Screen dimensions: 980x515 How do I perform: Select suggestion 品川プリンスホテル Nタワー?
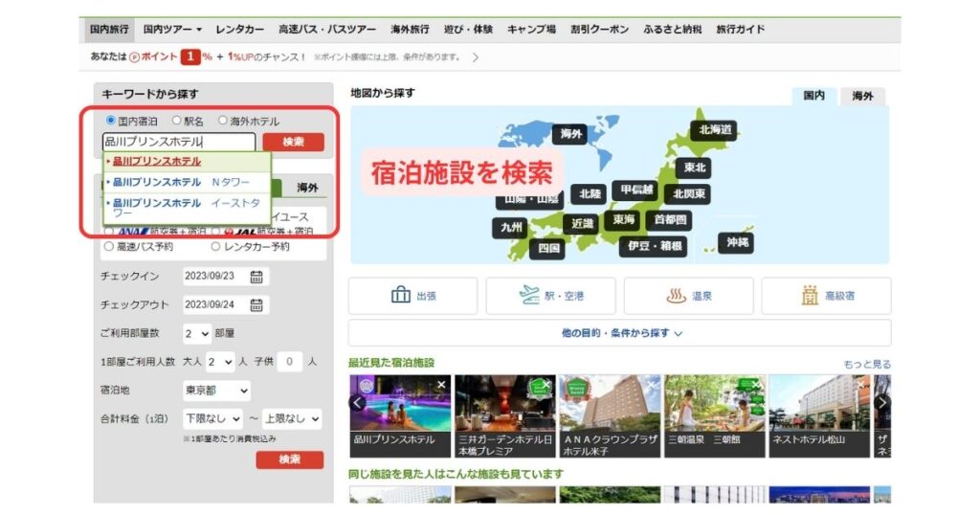pyautogui.click(x=188, y=182)
